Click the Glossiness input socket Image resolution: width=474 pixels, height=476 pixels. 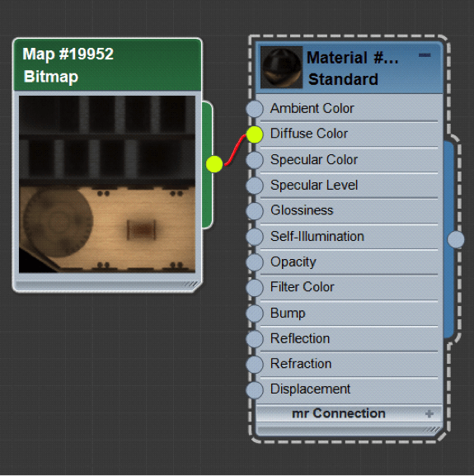click(255, 211)
